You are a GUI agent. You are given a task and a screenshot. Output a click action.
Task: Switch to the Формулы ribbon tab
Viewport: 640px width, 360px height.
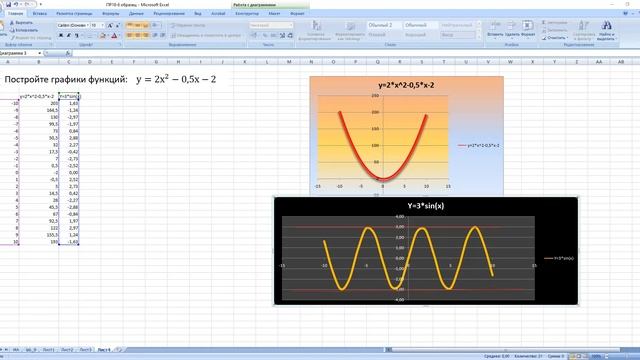coord(111,13)
